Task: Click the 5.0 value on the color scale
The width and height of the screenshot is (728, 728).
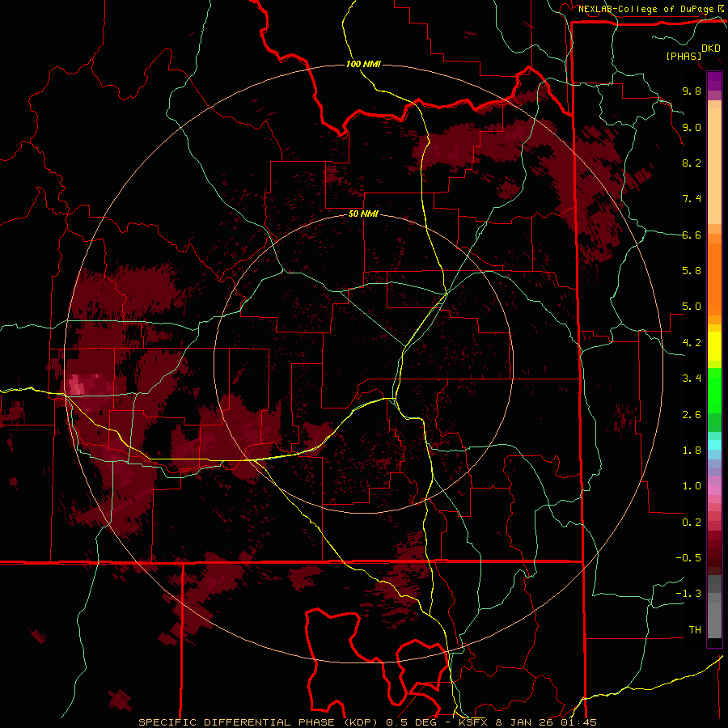Action: coord(692,307)
